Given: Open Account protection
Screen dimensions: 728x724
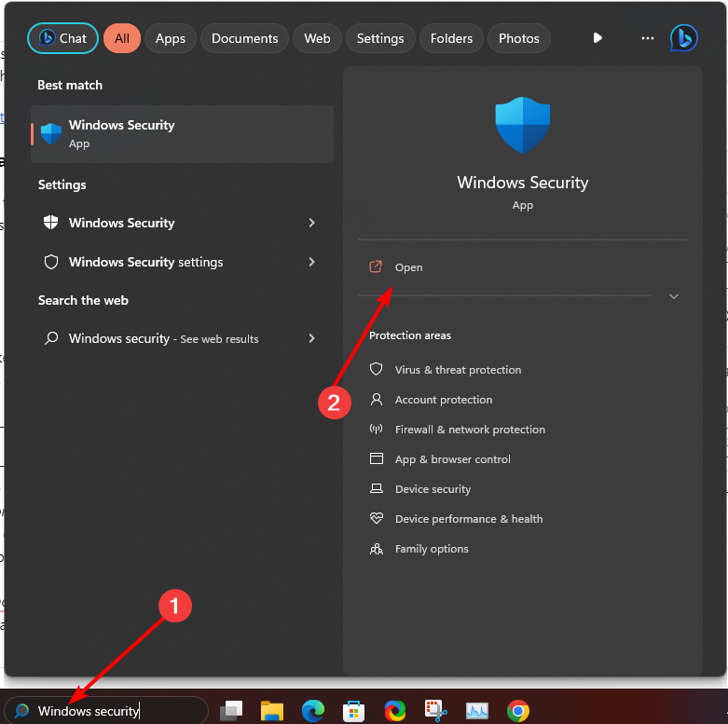Looking at the screenshot, I should (x=444, y=400).
